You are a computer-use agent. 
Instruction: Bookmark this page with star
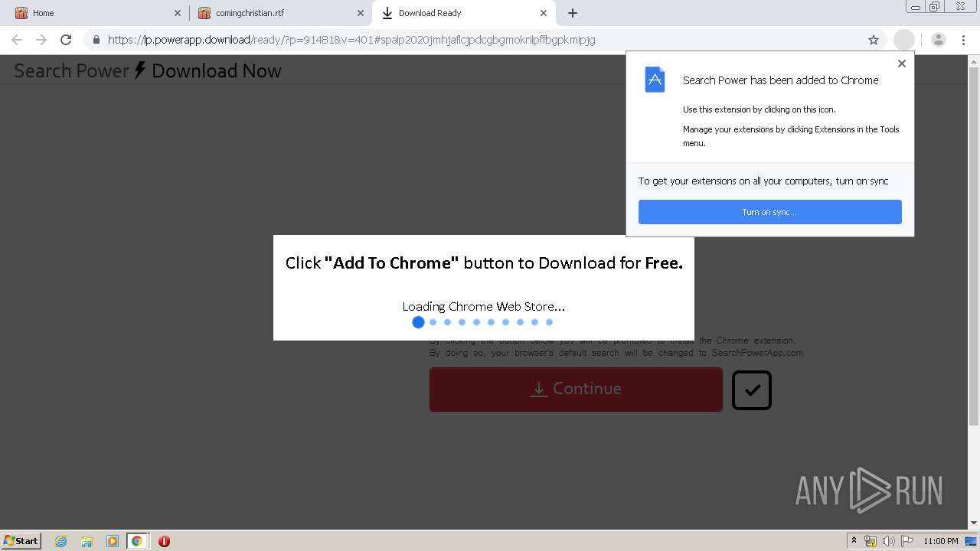874,40
